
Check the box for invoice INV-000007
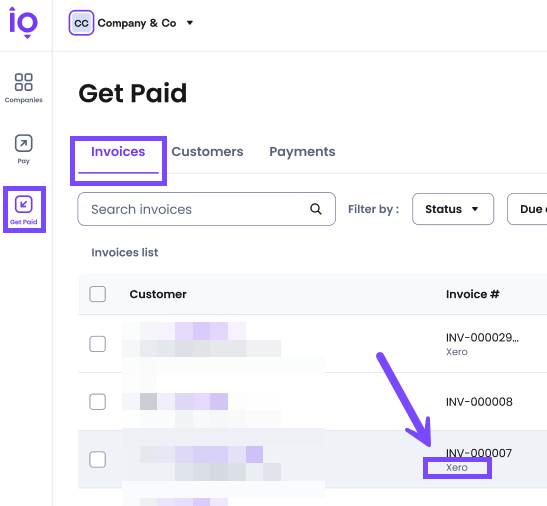pos(97,459)
